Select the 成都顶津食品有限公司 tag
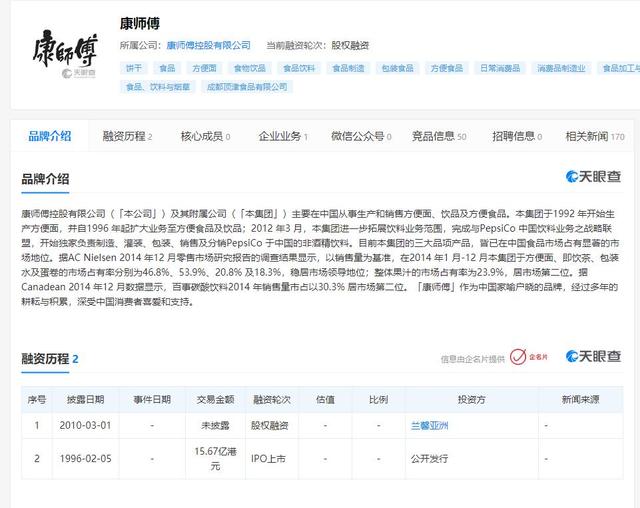Screen dimensions: 640x508 point(247,87)
